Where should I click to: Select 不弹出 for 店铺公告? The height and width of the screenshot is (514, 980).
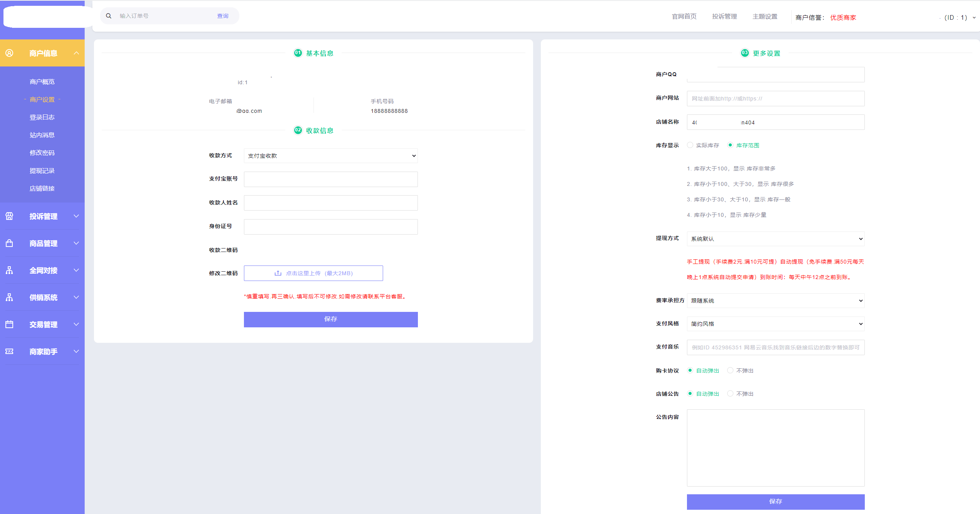[730, 393]
